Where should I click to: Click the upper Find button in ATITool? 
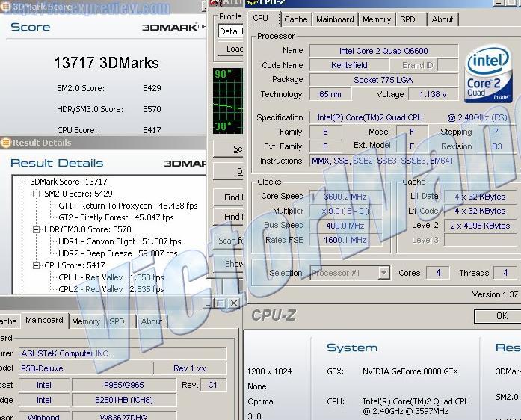228,197
